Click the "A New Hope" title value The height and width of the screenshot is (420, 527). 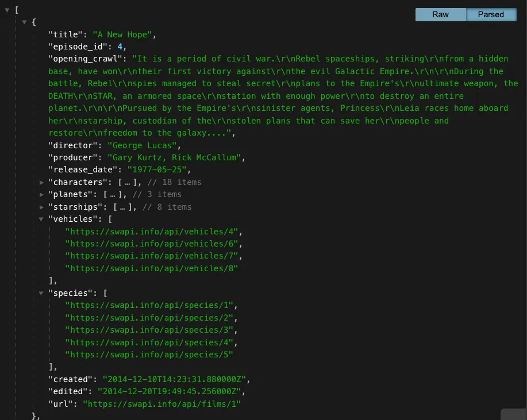pos(122,34)
